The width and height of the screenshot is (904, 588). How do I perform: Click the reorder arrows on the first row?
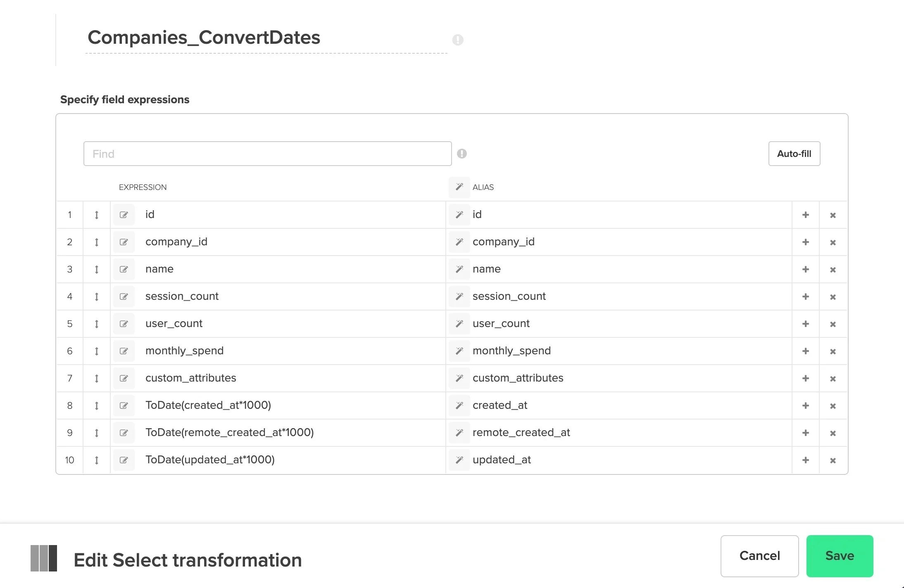97,214
